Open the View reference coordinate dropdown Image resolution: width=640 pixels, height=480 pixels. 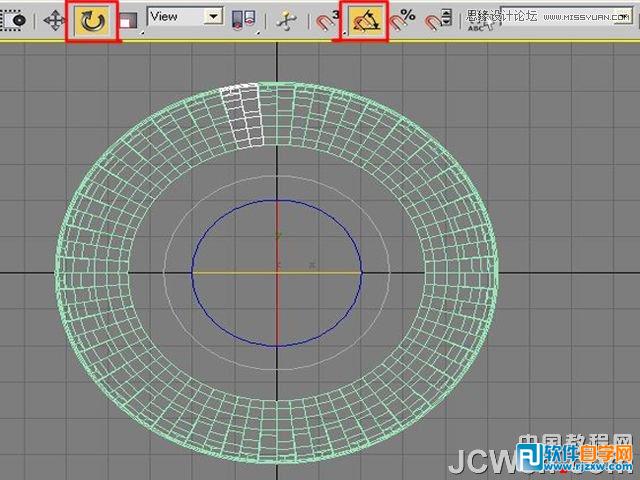[185, 17]
